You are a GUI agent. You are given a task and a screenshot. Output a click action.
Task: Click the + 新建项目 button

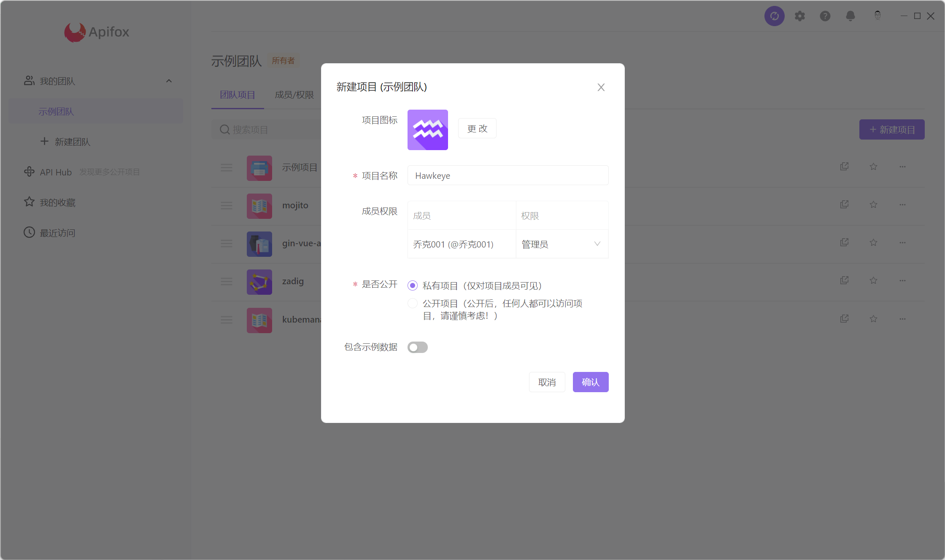[892, 129]
